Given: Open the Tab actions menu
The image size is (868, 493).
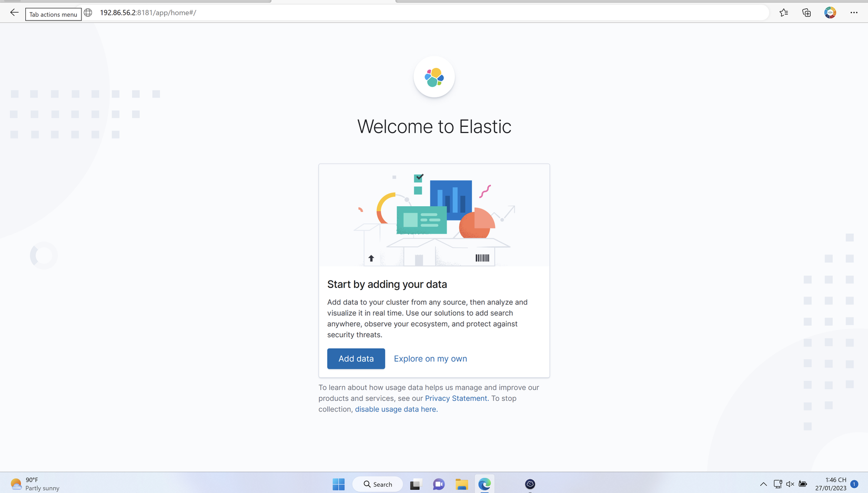Looking at the screenshot, I should [53, 14].
